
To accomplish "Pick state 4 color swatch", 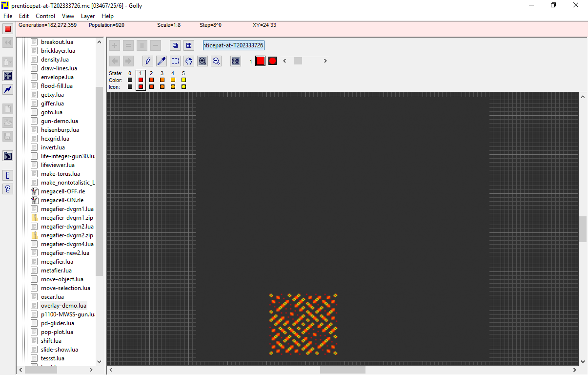I will pyautogui.click(x=173, y=80).
